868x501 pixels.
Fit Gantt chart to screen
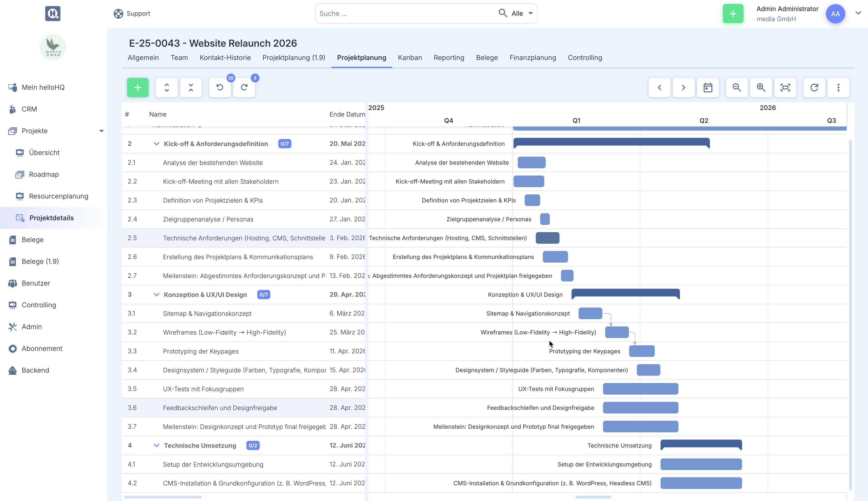pos(785,87)
